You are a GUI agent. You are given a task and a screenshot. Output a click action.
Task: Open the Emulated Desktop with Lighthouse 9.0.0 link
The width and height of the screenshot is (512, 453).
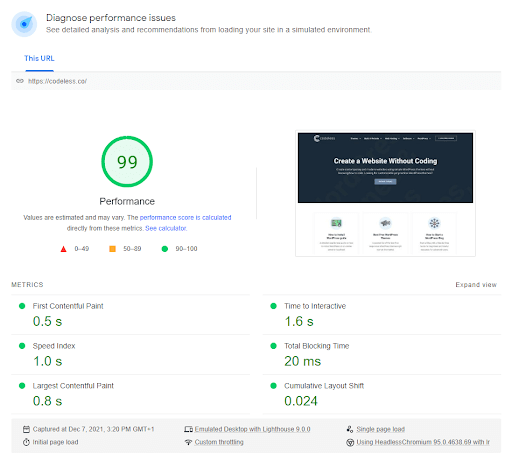(252, 429)
